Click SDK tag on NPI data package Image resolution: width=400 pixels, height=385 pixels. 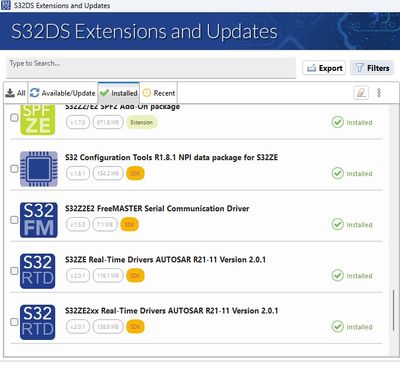(135, 173)
